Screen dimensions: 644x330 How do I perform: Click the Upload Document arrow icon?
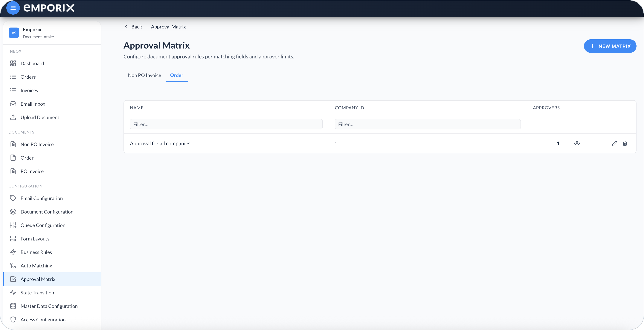[13, 117]
